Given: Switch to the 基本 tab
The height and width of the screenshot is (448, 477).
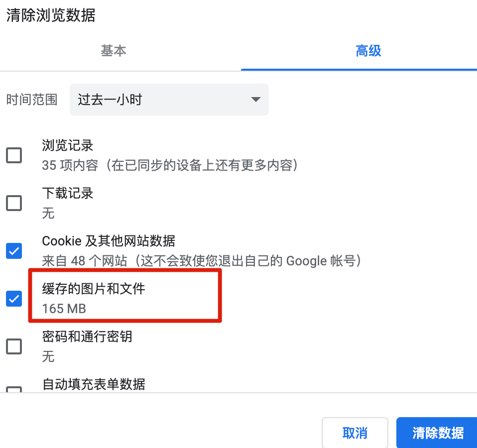Looking at the screenshot, I should [114, 51].
